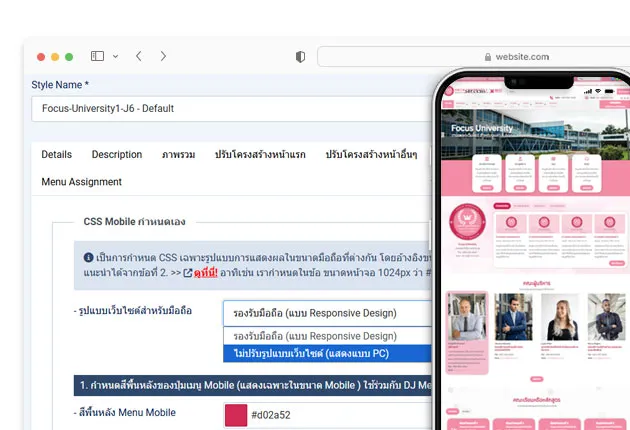
Task: Click the privacy shield icon
Action: [300, 57]
